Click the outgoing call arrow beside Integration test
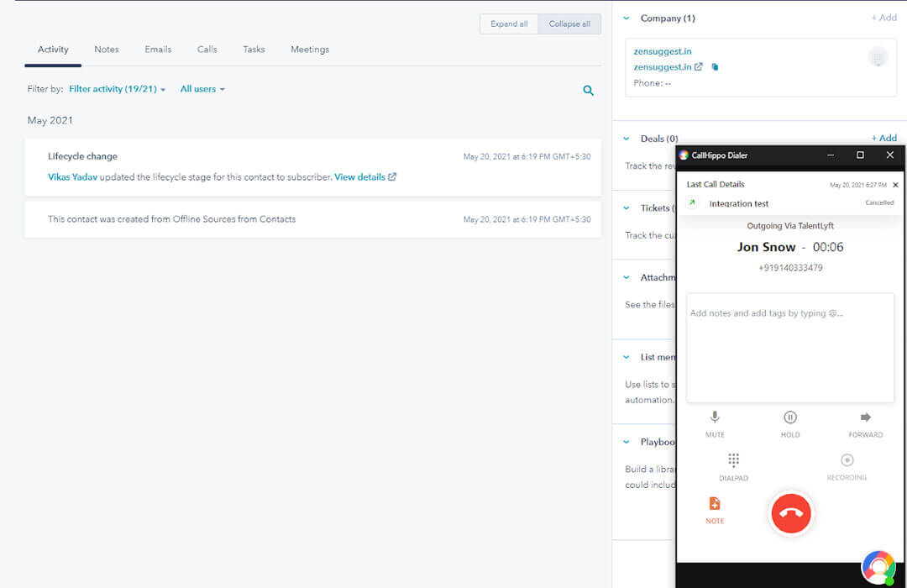The height and width of the screenshot is (588, 907). pos(692,203)
